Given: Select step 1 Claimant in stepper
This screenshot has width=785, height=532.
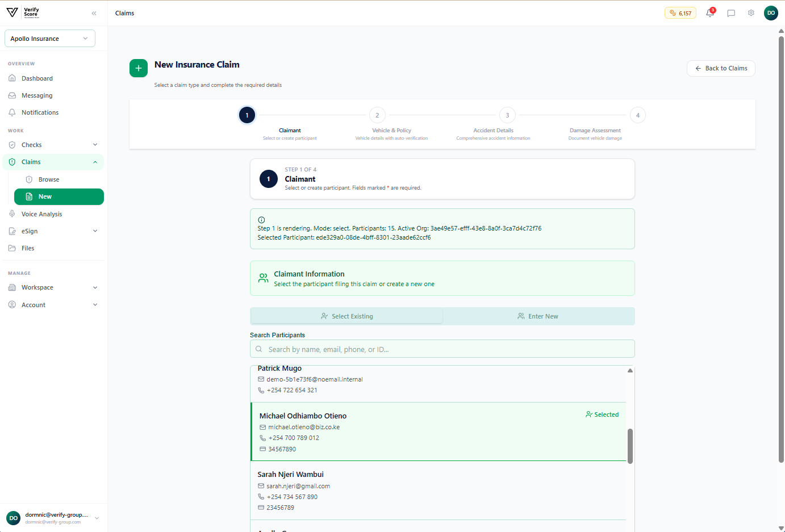Looking at the screenshot, I should 247,115.
